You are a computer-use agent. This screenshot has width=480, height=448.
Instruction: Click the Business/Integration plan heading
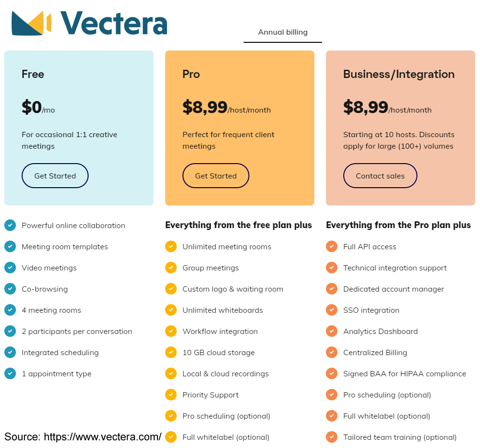[x=399, y=75]
